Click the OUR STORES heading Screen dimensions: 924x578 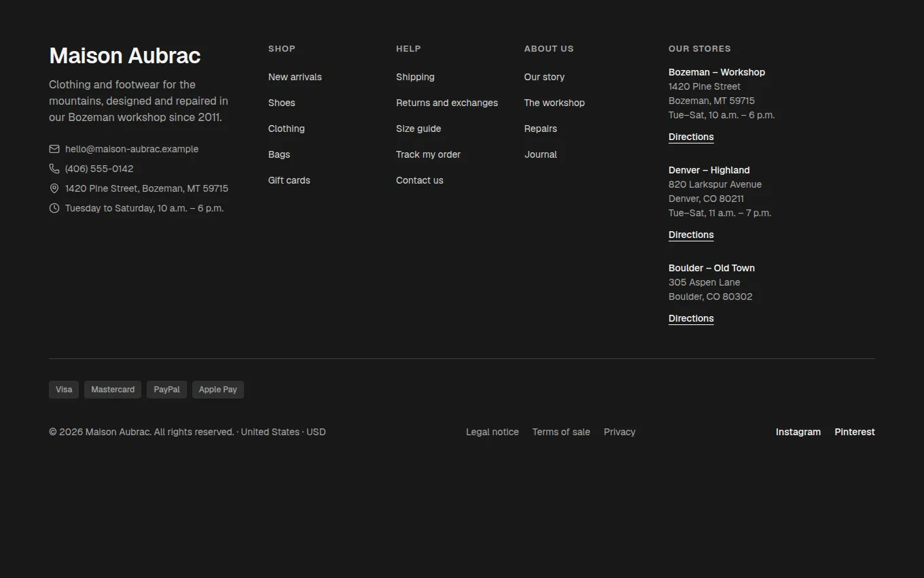(x=700, y=49)
